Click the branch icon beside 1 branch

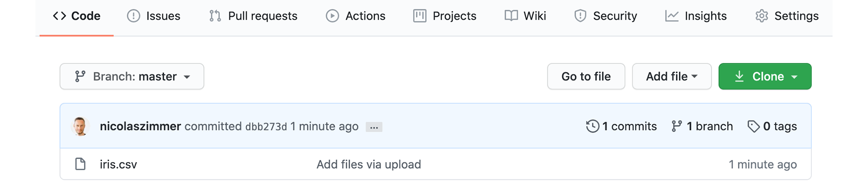coord(676,126)
